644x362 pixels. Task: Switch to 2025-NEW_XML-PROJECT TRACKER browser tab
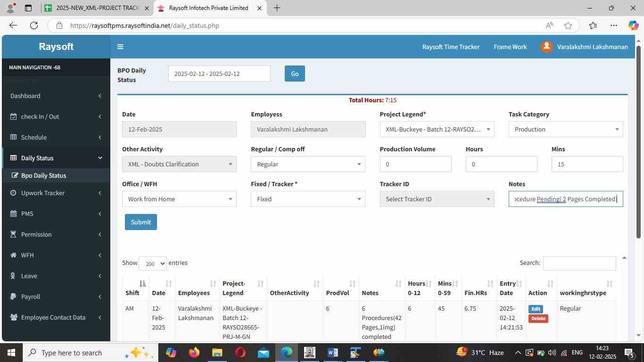point(98,8)
